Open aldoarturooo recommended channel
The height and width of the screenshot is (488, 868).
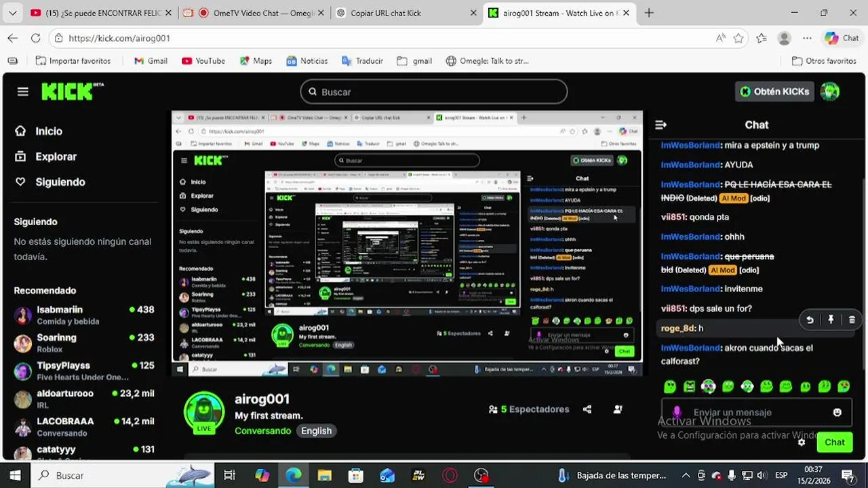(x=83, y=399)
